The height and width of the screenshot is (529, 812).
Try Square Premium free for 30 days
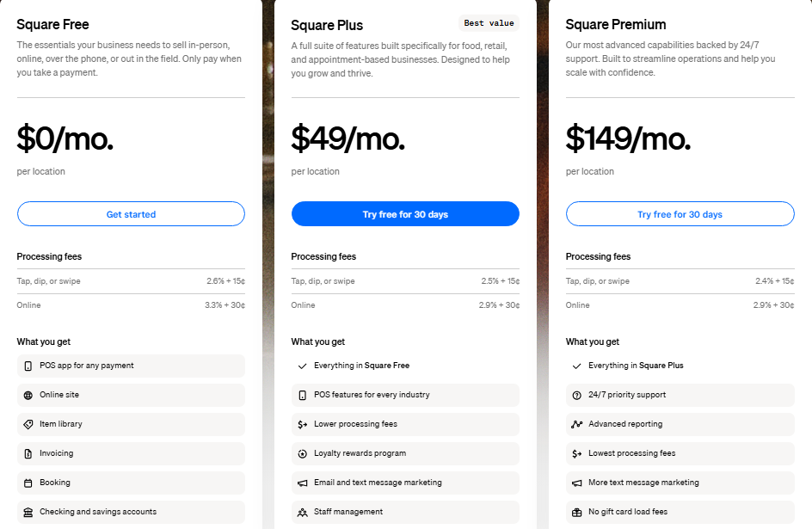click(x=680, y=214)
